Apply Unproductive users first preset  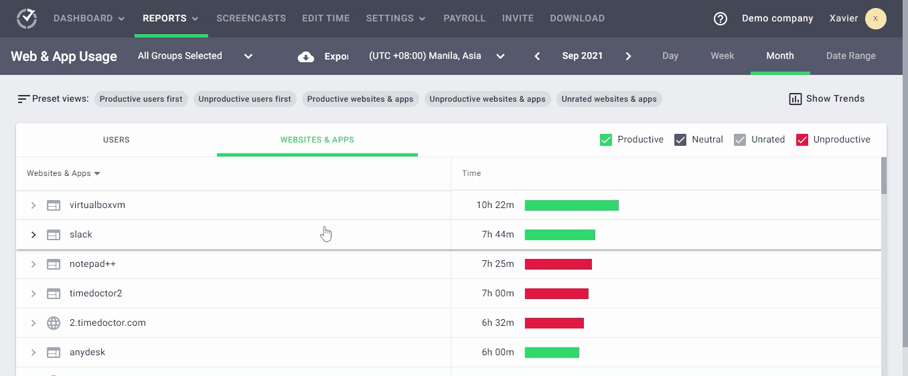tap(245, 99)
